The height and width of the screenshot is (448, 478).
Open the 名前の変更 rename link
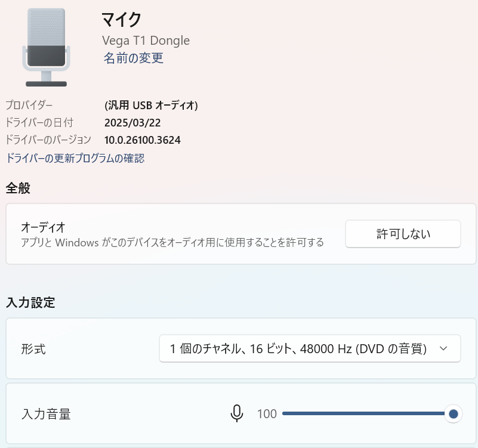coord(132,58)
